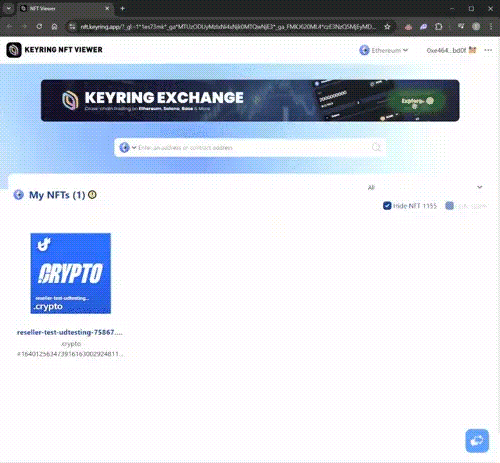Click the purple browser extension icon
Screen dimensions: 500x463
coord(423,27)
